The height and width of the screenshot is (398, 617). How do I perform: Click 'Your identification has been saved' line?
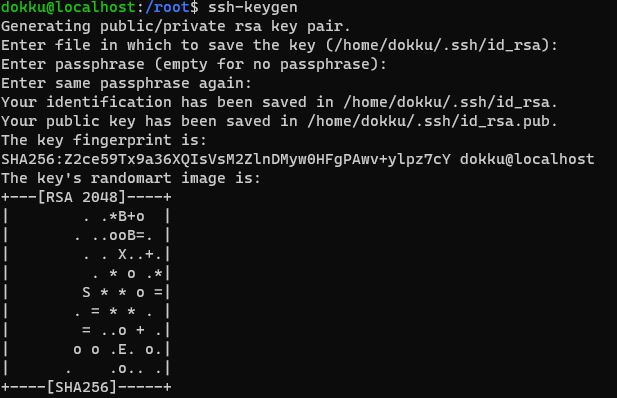[x=279, y=102]
